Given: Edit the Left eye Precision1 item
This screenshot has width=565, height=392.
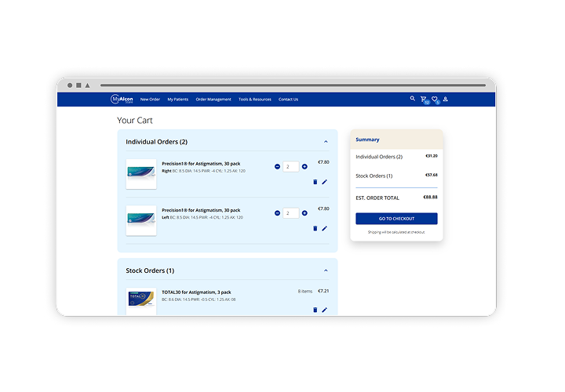Looking at the screenshot, I should click(x=325, y=228).
